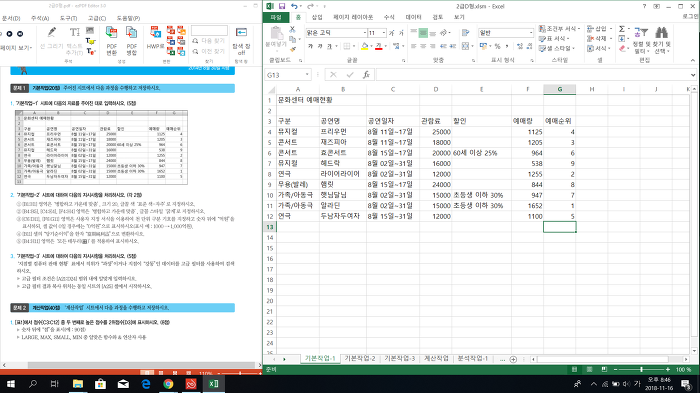Switch to Page Break Preview in Excel status bar
Screen dimensions: 700x393
pyautogui.click(x=604, y=369)
